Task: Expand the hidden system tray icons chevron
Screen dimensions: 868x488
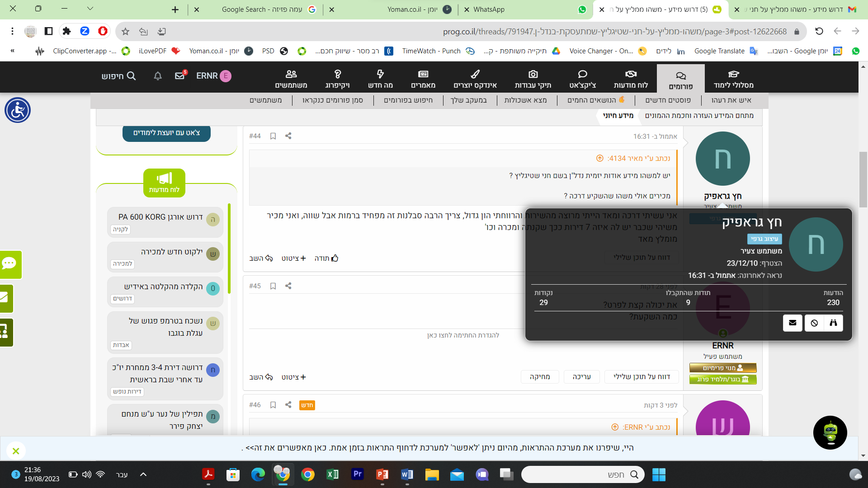Action: click(143, 474)
